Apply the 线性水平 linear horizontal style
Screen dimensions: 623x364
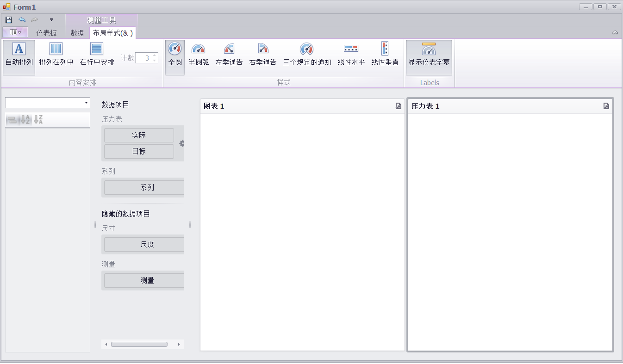coord(351,55)
